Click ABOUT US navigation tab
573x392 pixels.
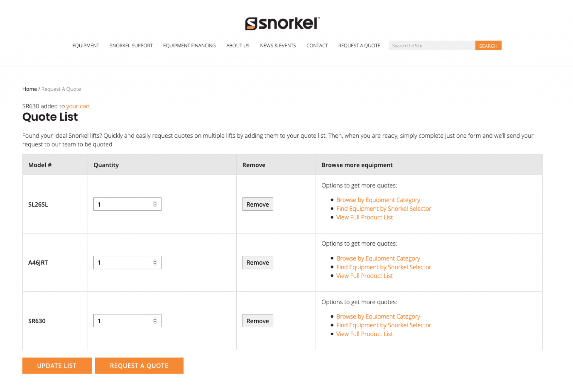click(238, 45)
